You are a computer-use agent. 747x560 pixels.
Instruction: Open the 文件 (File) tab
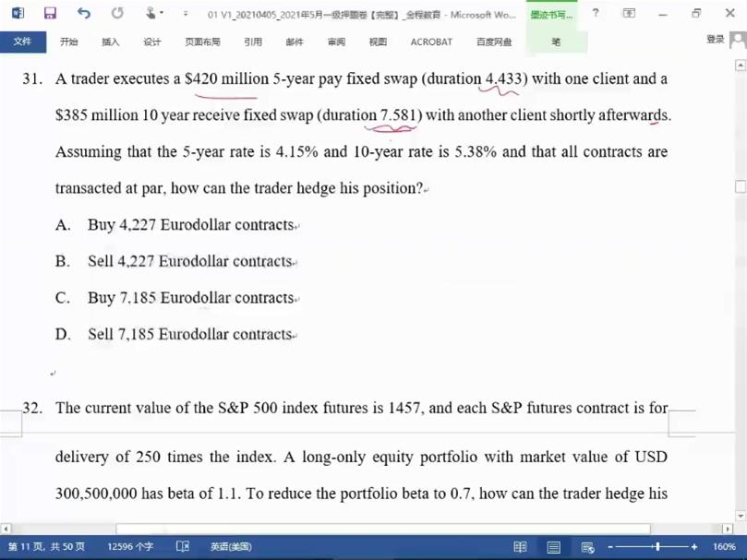click(x=23, y=42)
